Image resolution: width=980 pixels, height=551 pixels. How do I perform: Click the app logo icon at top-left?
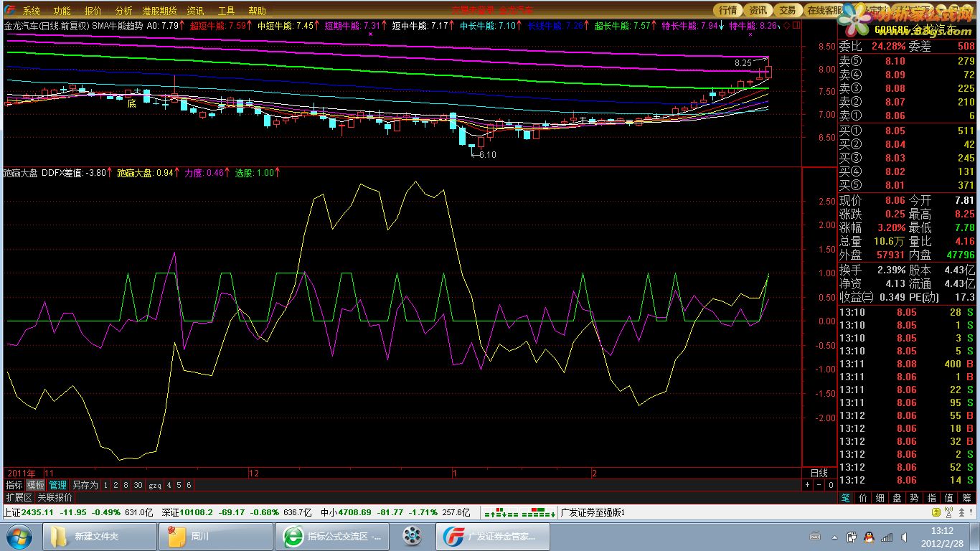pyautogui.click(x=9, y=10)
